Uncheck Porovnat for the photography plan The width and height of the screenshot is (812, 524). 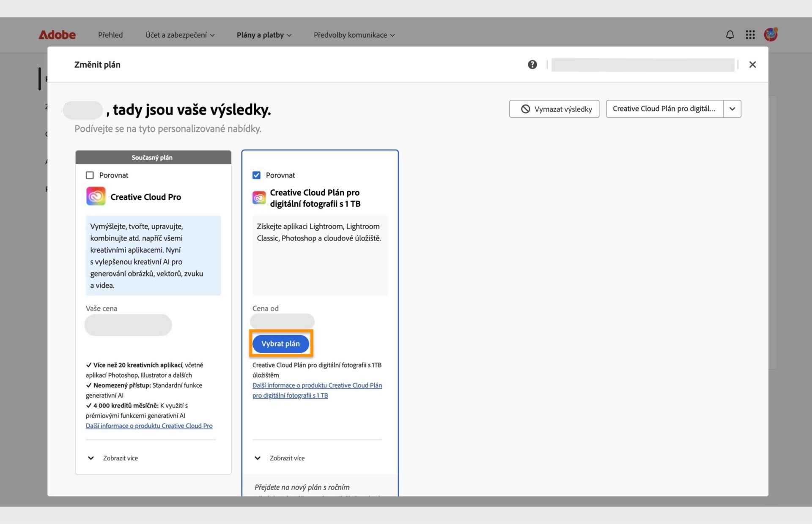click(x=256, y=175)
